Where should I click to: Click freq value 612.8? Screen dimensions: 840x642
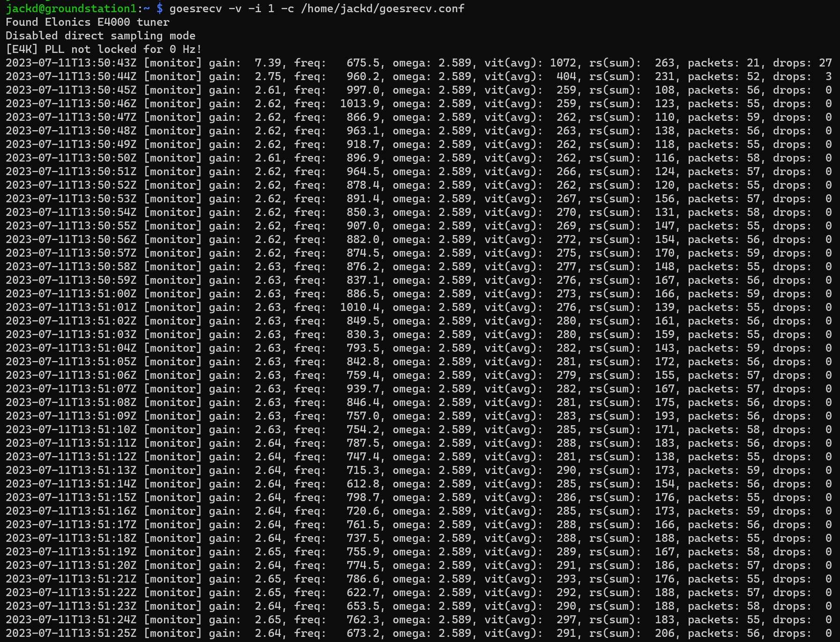363,484
